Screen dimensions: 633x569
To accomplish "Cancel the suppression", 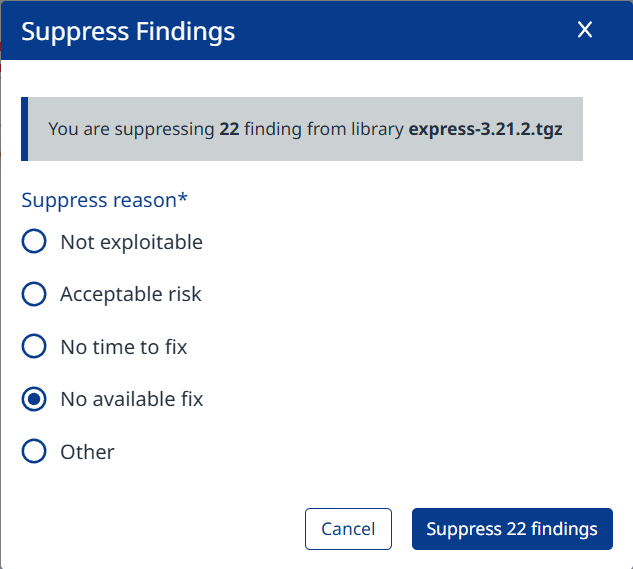I will [x=348, y=529].
